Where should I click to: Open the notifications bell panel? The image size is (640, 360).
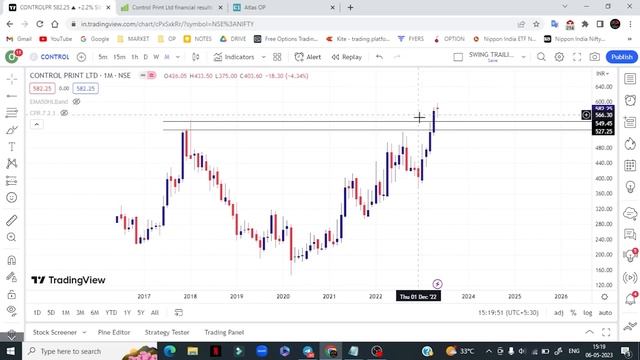[630, 299]
